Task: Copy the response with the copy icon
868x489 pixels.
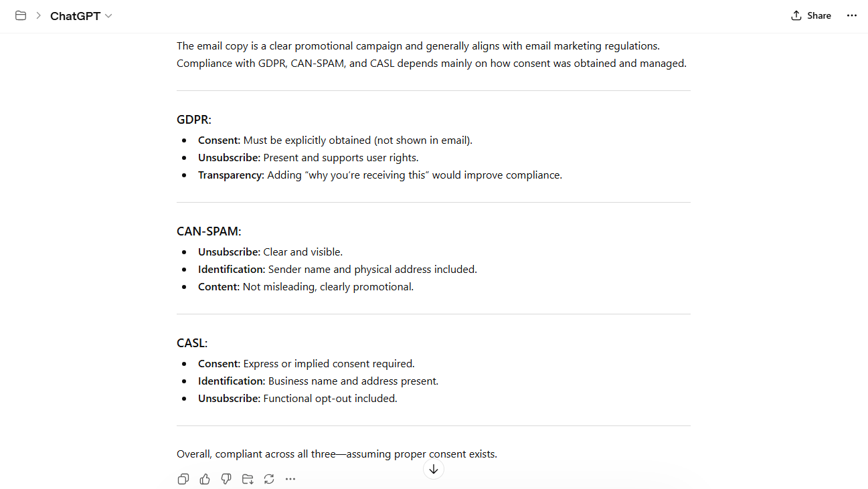Action: (183, 479)
